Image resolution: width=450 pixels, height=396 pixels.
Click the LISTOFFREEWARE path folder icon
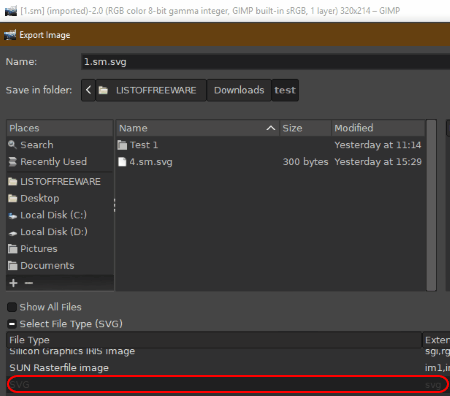103,90
